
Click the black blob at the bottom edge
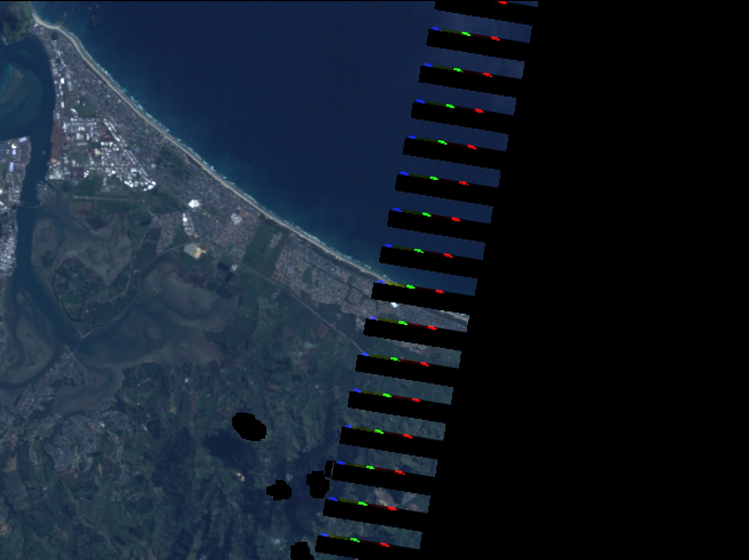click(301, 551)
